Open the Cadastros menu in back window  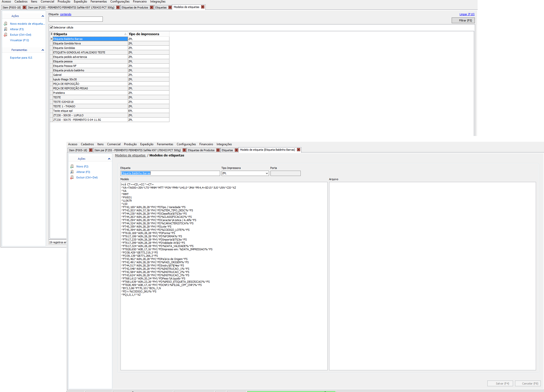coord(21,1)
